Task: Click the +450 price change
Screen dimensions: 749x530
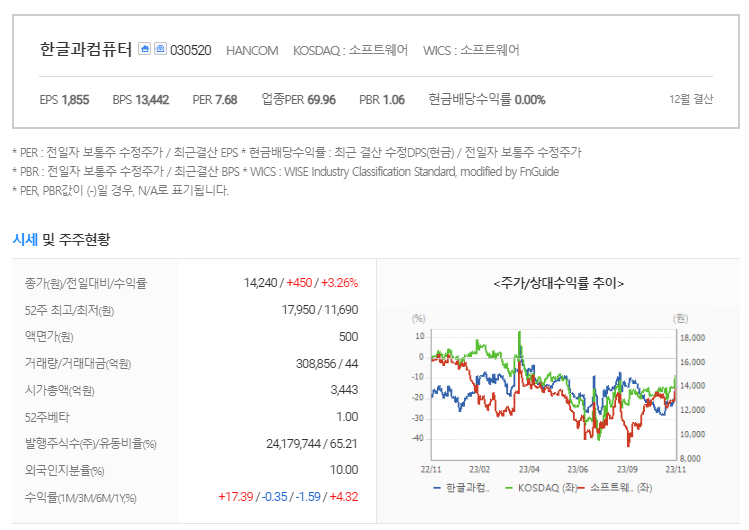Action: tap(299, 283)
